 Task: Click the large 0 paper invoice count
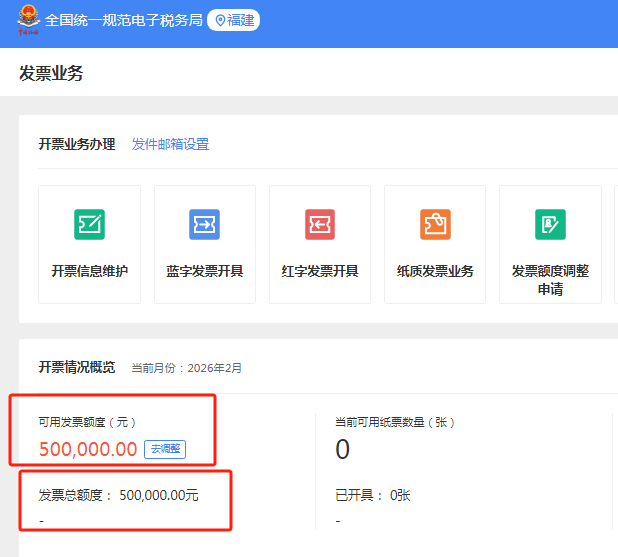[343, 449]
